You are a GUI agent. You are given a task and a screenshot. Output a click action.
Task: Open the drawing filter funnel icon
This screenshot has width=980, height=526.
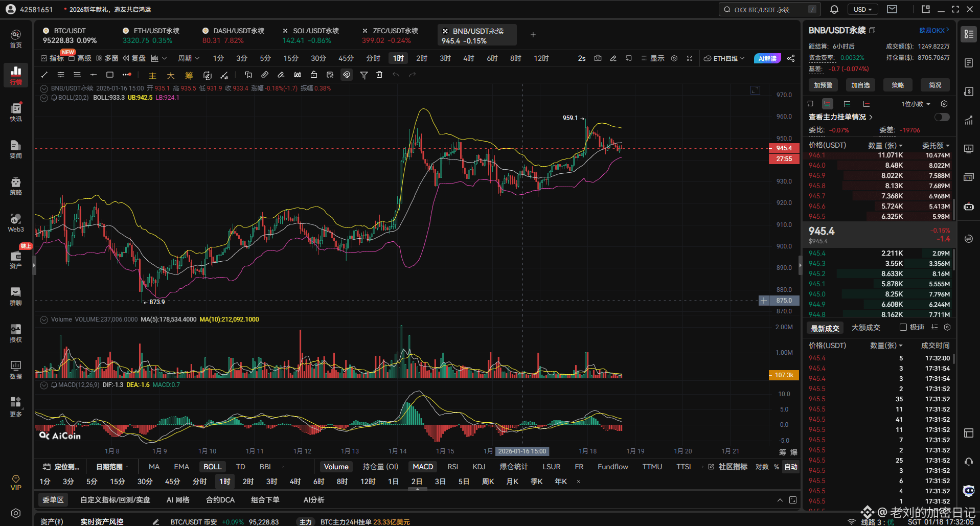364,75
